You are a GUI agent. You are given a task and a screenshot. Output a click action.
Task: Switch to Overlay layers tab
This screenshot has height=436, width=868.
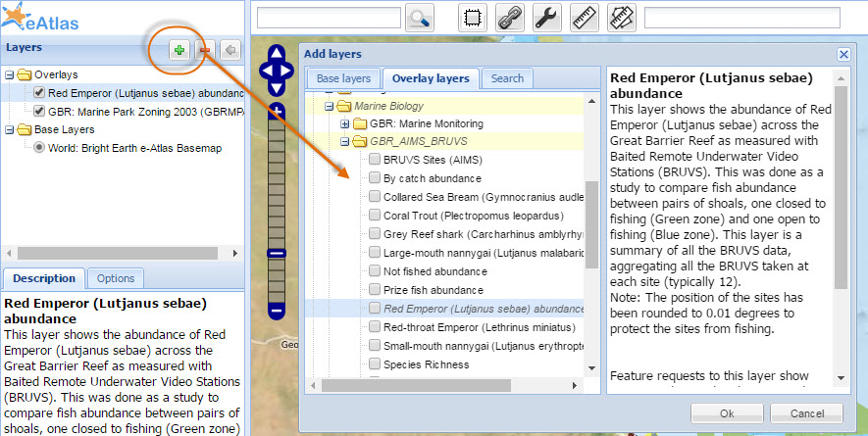point(431,78)
